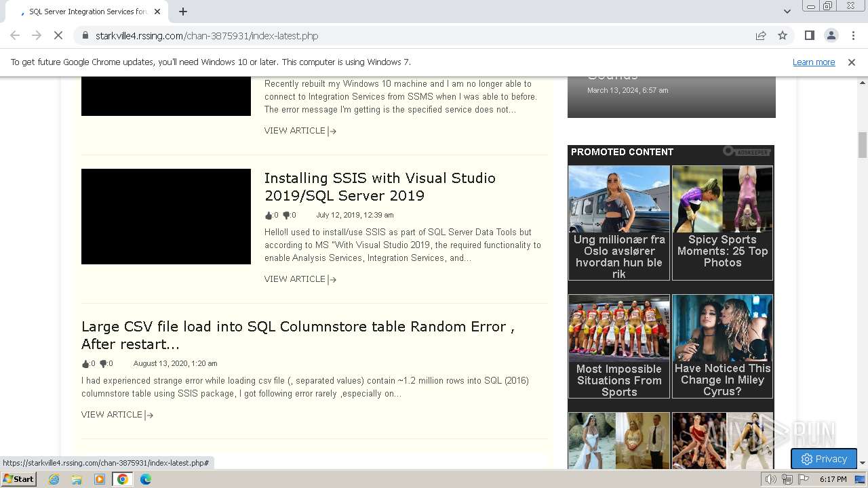Click the page vertical scrollbar thumb
This screenshot has width=868, height=488.
tap(863, 145)
